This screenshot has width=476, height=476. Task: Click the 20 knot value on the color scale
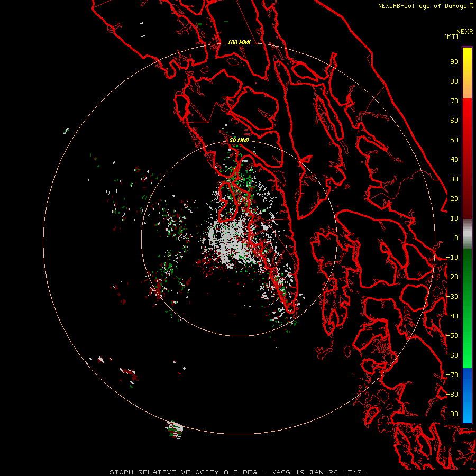[454, 199]
